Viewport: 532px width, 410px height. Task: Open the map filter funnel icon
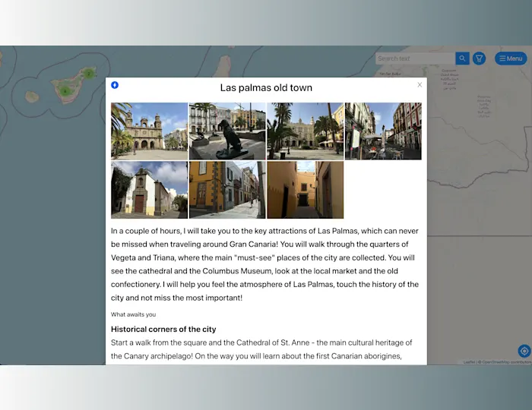479,58
